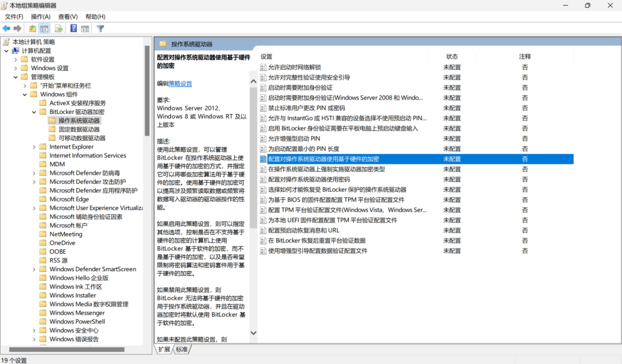The height and width of the screenshot is (364, 622).
Task: Sort the list by the 状态 column header
Action: pyautogui.click(x=452, y=56)
